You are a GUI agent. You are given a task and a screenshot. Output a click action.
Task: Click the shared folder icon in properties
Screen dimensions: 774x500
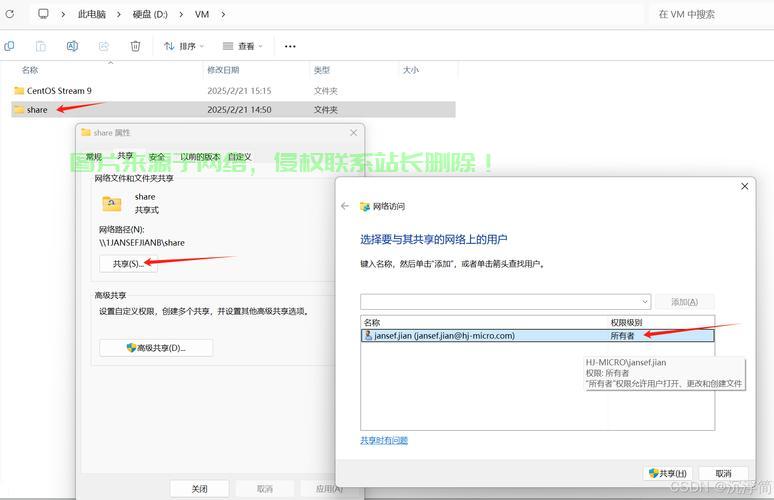(112, 203)
